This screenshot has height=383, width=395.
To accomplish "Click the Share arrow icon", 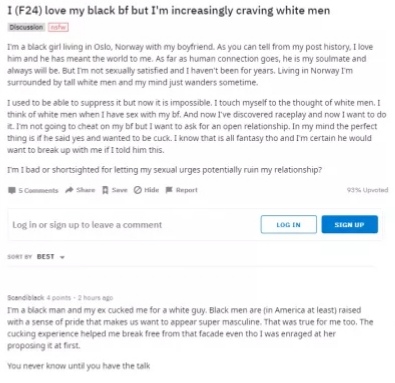I will coord(69,190).
